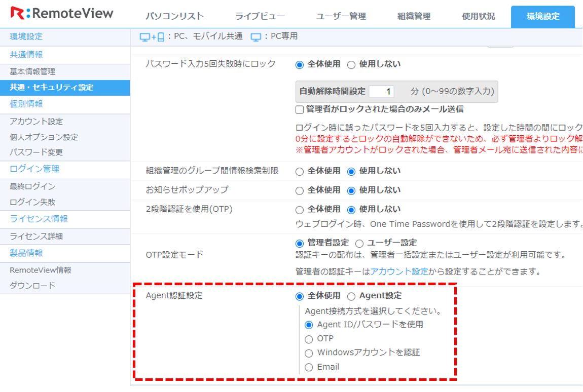
Task: Open アカウント設定 in the sidebar menu
Action: [36, 122]
